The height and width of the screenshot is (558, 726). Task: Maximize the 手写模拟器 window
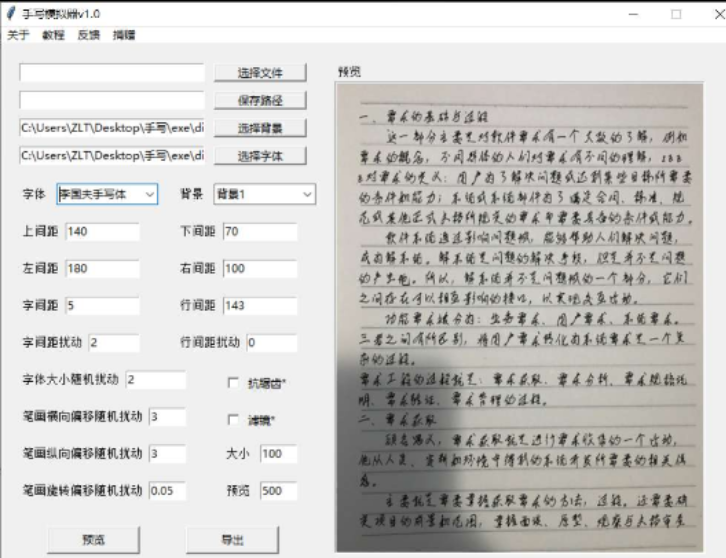(676, 14)
